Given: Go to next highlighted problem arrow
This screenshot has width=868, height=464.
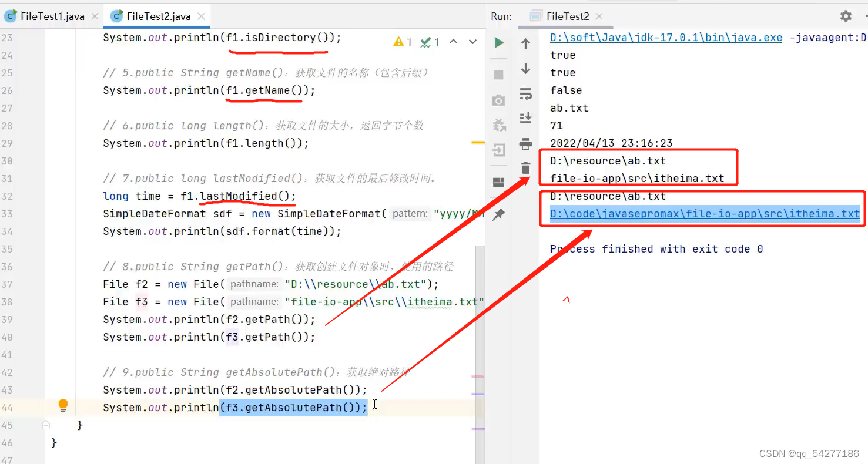Looking at the screenshot, I should point(472,42).
